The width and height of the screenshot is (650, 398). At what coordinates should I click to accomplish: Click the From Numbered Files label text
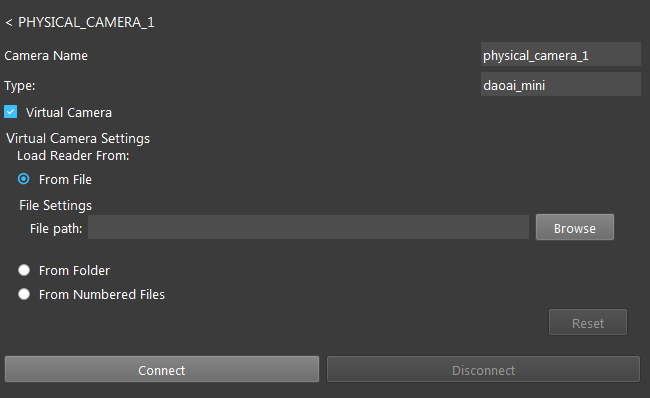pyautogui.click(x=102, y=294)
